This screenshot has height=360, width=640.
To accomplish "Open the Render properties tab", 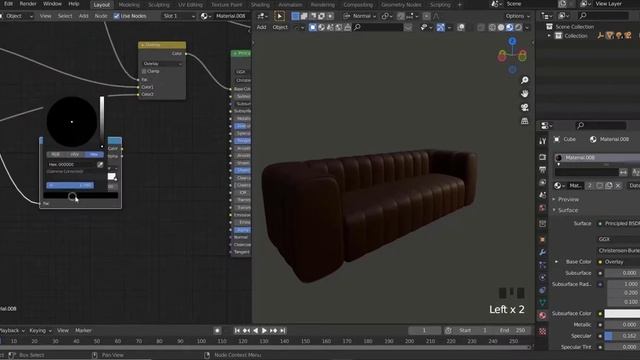I will (542, 157).
